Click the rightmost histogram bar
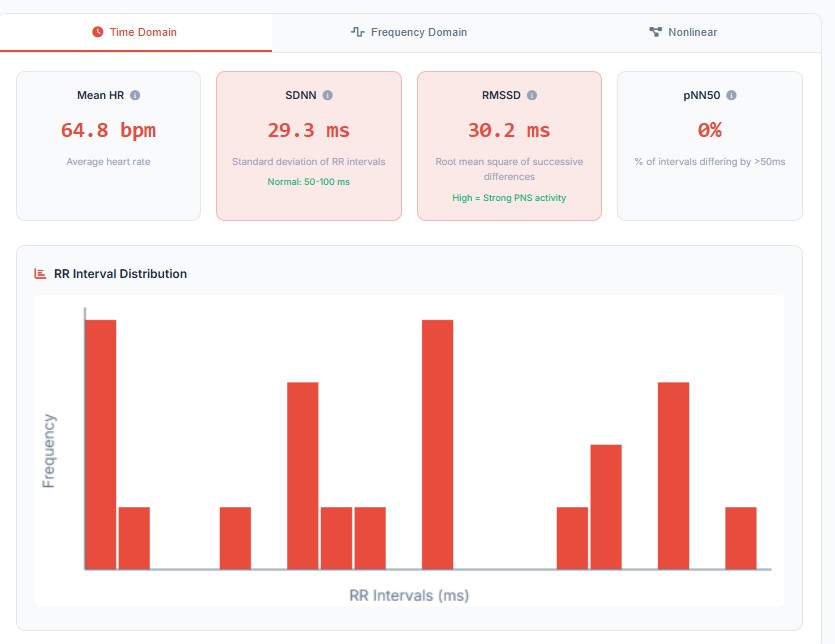 [741, 538]
